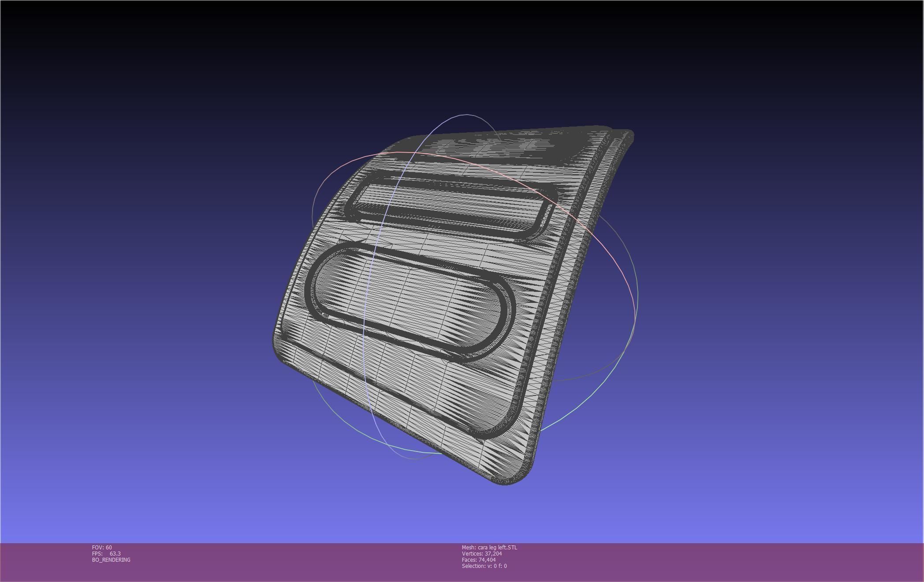
Task: Click the 'FPS: 63.3' readout
Action: [x=106, y=554]
